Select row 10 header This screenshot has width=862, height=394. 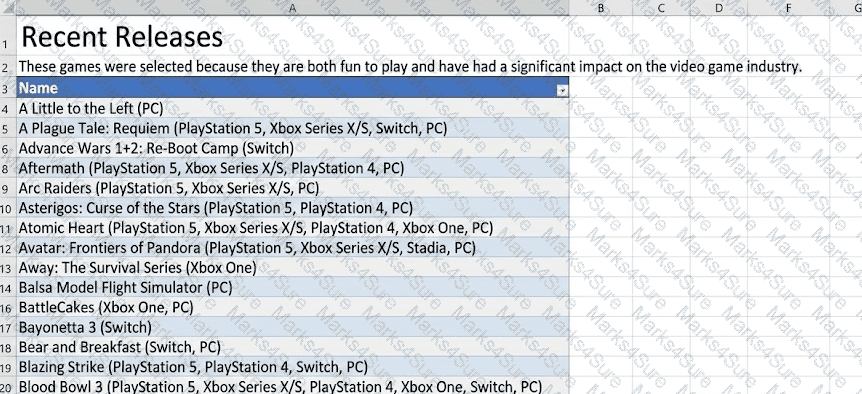[8, 208]
